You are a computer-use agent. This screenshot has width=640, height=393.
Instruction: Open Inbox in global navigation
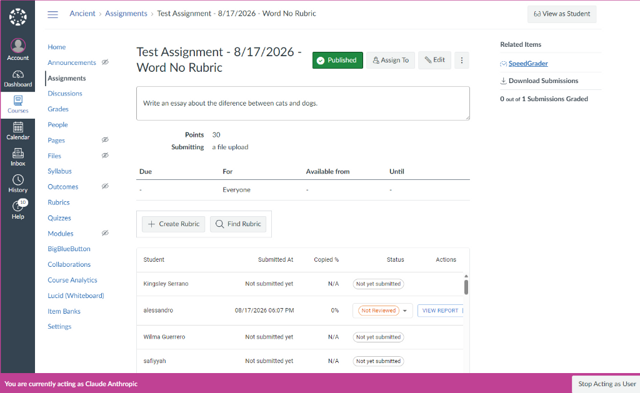[18, 158]
